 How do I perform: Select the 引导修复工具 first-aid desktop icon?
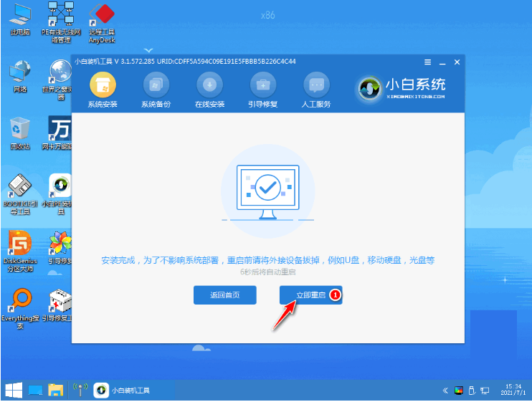point(57,305)
